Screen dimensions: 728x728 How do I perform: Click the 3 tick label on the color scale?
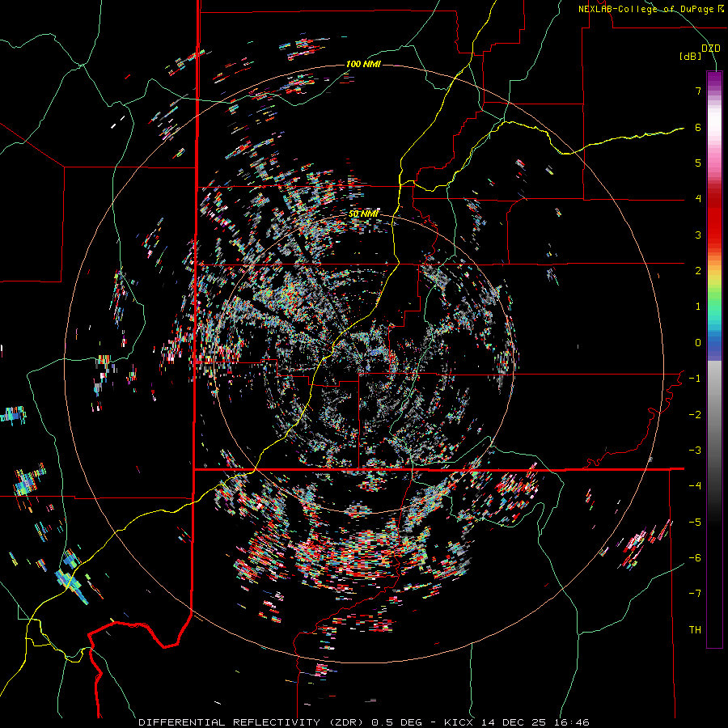698,235
